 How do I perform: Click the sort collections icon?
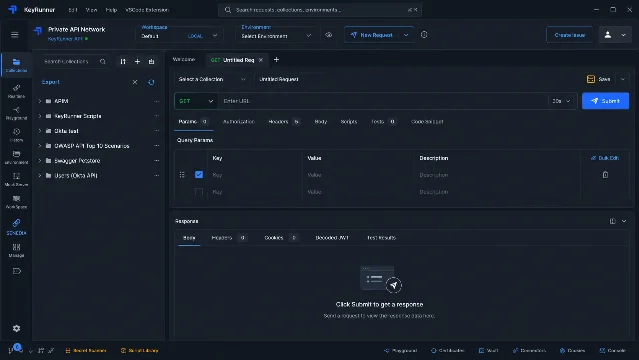tap(123, 62)
